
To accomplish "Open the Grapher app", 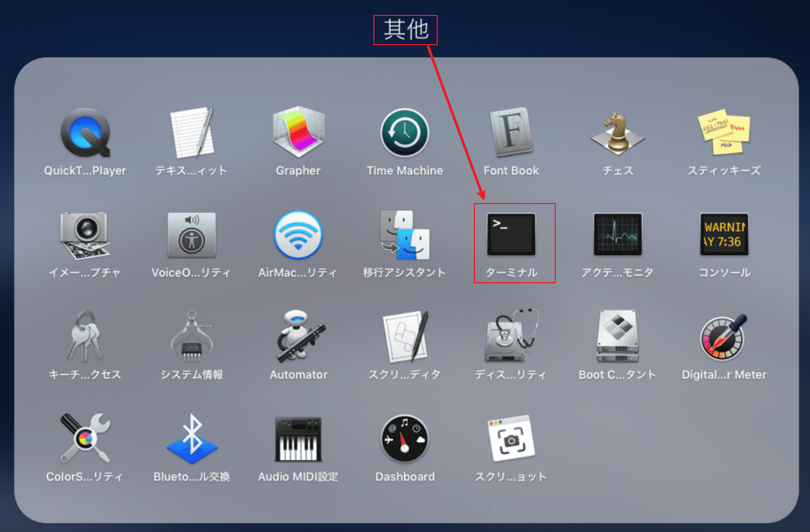I will (298, 132).
